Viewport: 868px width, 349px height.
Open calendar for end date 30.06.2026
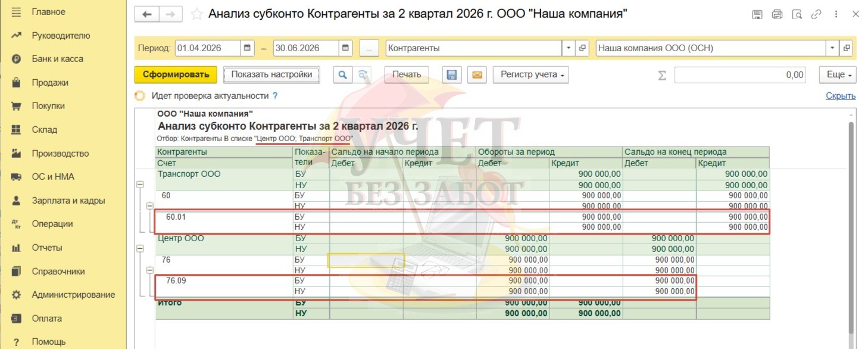click(x=346, y=48)
